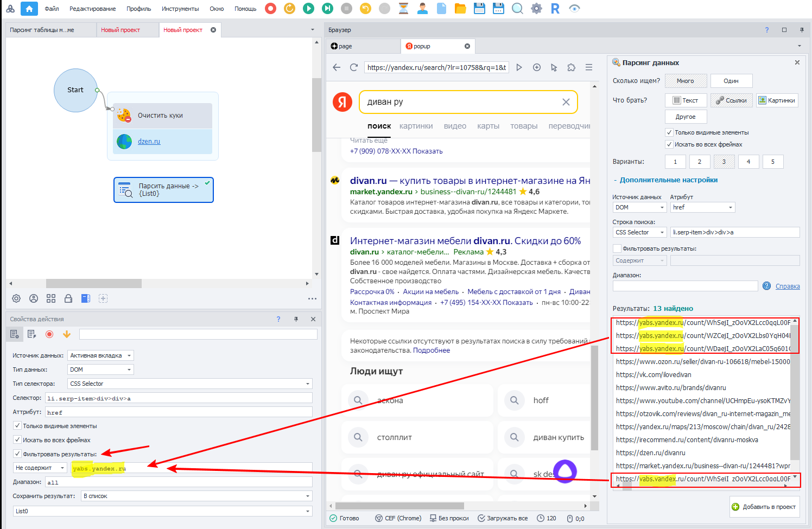Choose variant '4' in the Варианты row
Image resolution: width=812 pixels, height=529 pixels.
coord(748,162)
